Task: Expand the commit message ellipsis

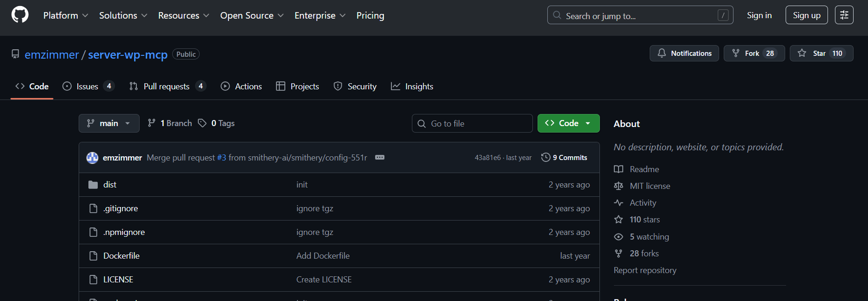Action: click(380, 157)
